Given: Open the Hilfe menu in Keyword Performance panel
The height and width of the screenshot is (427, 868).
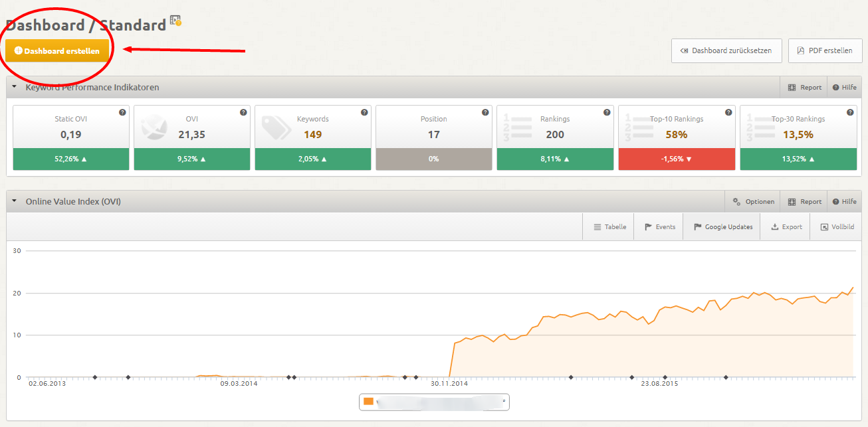Looking at the screenshot, I should (844, 87).
